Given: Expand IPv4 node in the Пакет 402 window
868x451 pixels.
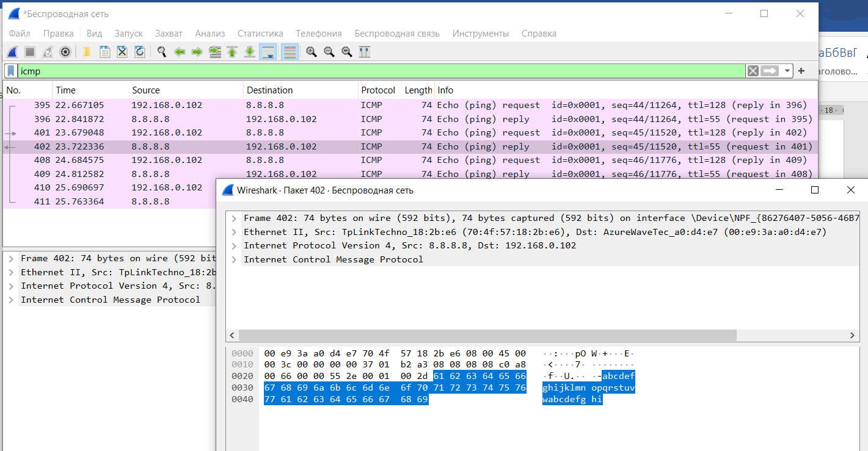Looking at the screenshot, I should click(x=234, y=245).
